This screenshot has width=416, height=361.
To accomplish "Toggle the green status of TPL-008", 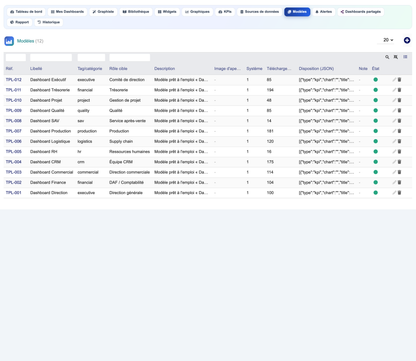I will tap(376, 121).
